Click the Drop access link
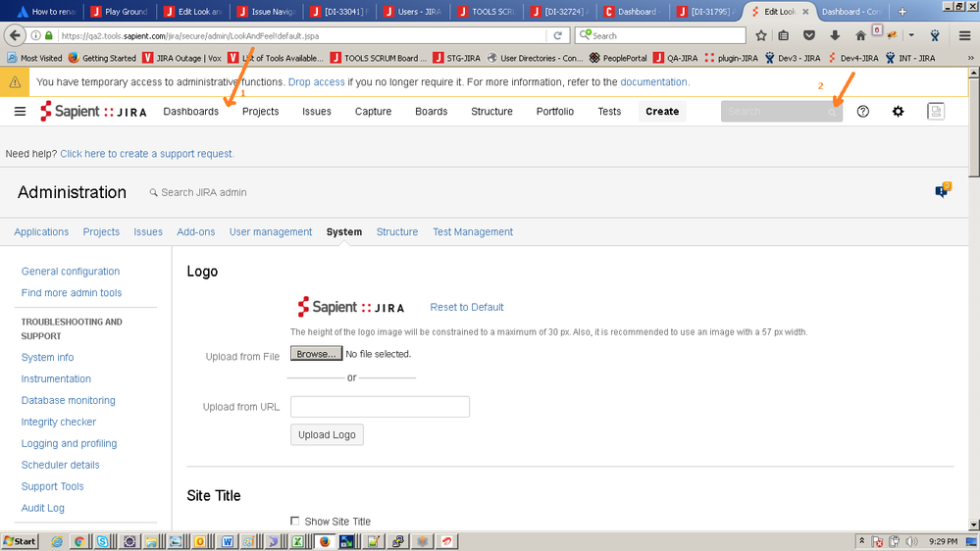Screen dimensions: 980x551 click(x=316, y=81)
